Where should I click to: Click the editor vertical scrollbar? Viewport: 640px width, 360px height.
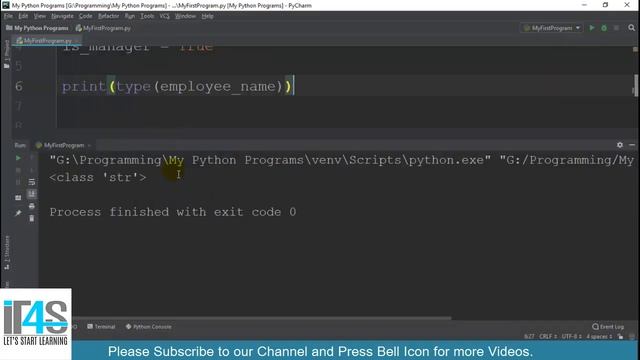click(636, 86)
